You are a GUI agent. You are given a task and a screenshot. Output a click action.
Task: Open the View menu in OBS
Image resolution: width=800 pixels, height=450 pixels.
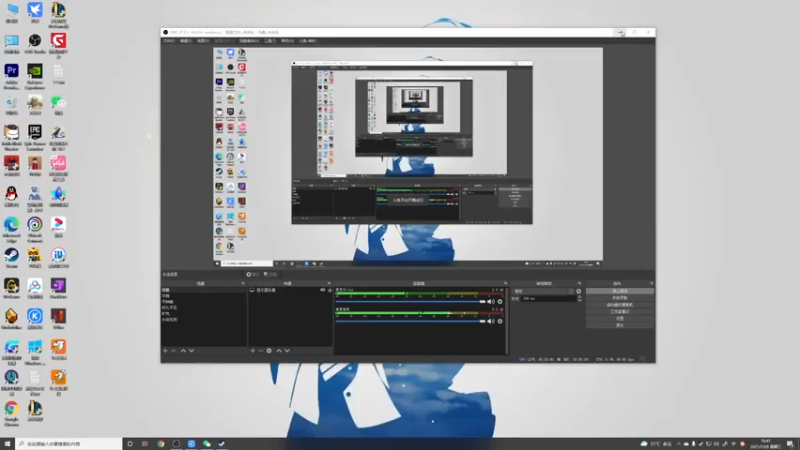(203, 41)
